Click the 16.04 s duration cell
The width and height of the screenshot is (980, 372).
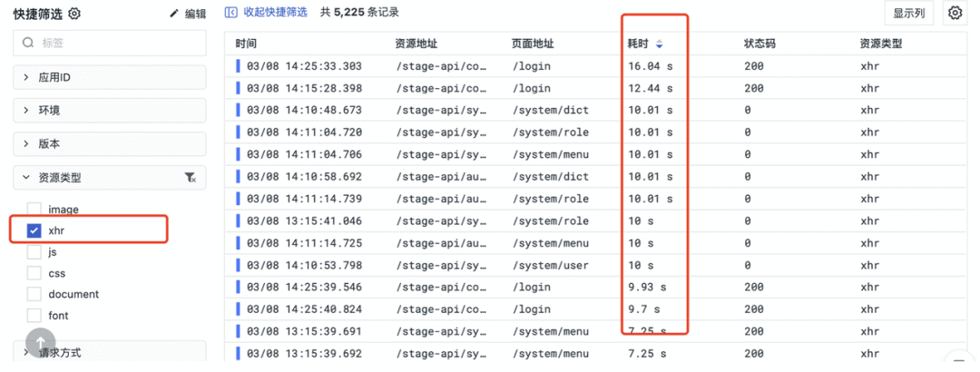(651, 65)
